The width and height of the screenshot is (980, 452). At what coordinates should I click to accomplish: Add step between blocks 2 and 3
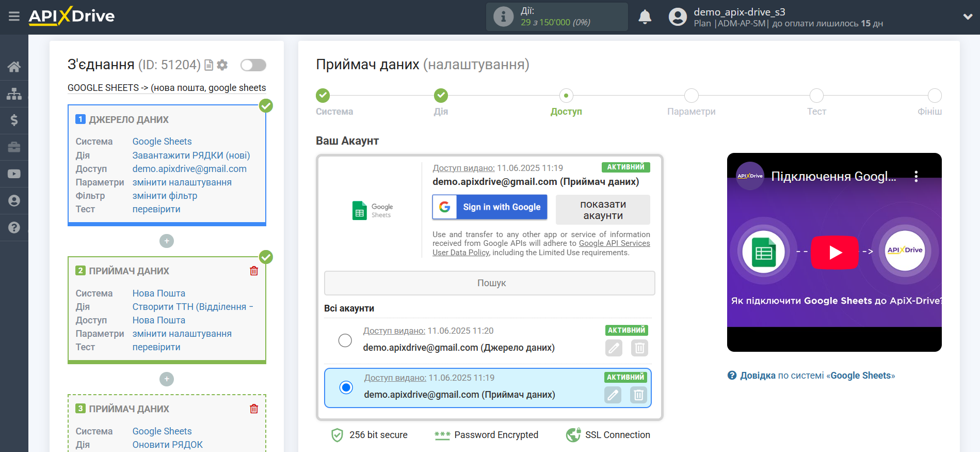(x=167, y=379)
